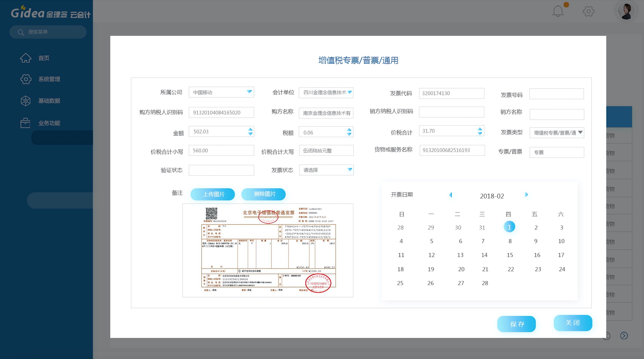Go to the next month in the calendar
Image resolution: width=644 pixels, height=359 pixels.
[x=526, y=195]
